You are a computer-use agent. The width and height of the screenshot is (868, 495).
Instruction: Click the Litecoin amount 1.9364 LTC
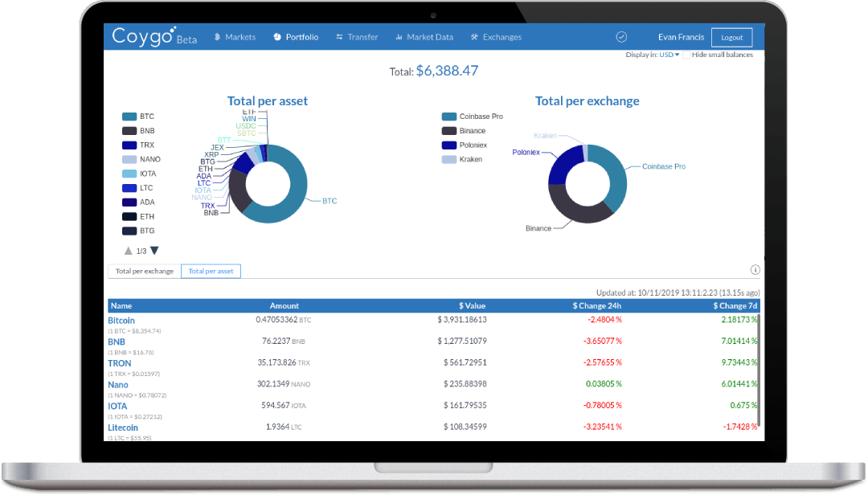(x=284, y=427)
